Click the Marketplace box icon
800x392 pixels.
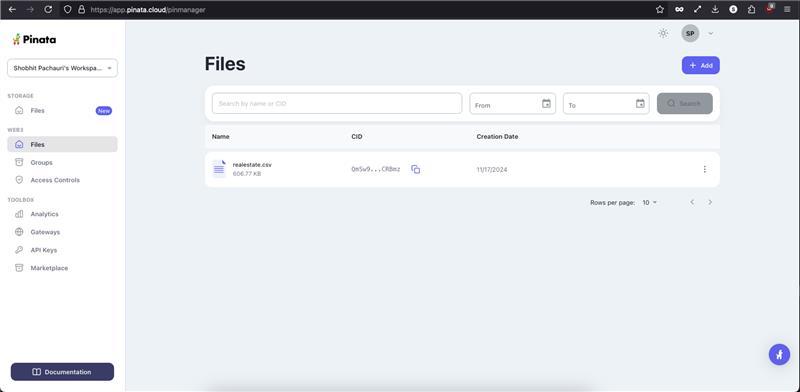pyautogui.click(x=19, y=268)
